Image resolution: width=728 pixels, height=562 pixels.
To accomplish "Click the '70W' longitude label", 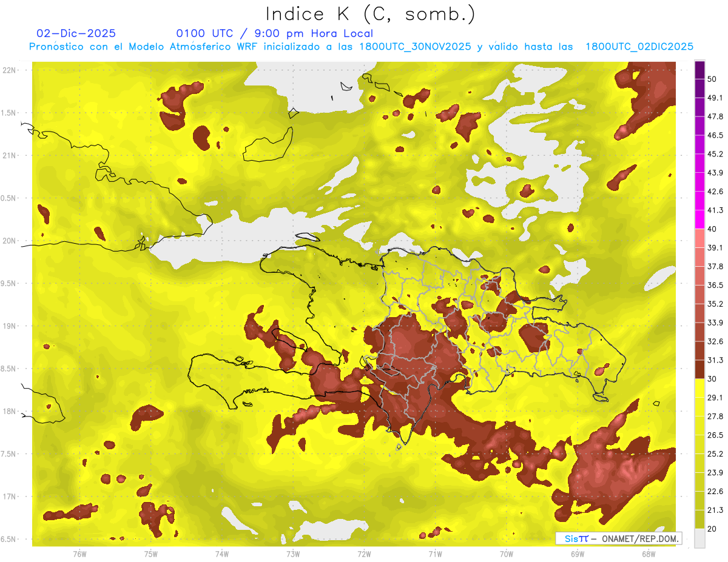I will point(507,554).
